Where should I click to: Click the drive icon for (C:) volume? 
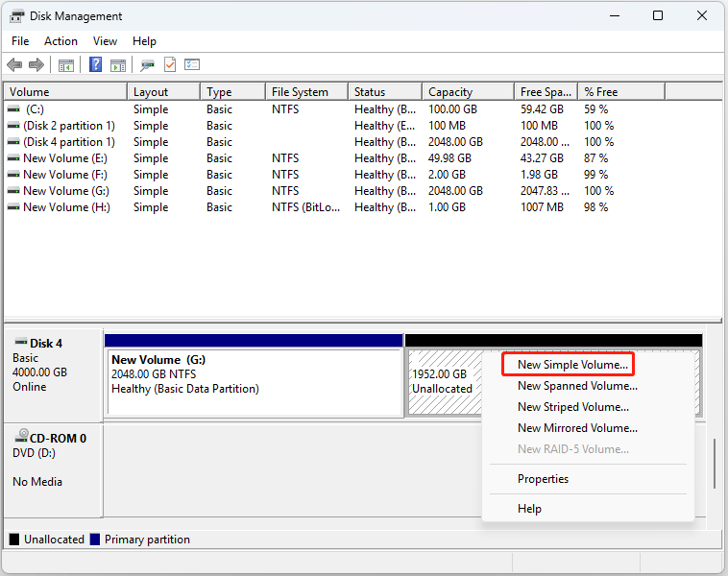click(x=14, y=109)
